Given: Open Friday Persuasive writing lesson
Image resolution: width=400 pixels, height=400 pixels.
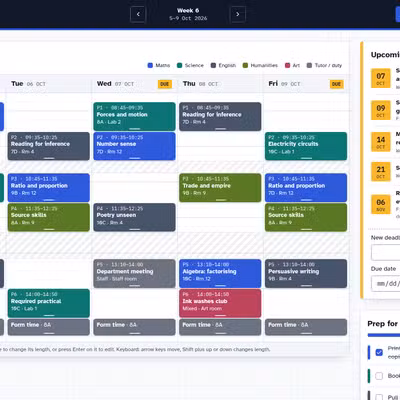Looking at the screenshot, I should [x=306, y=274].
